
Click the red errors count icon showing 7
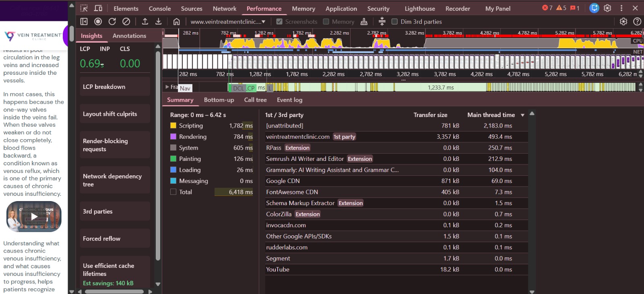547,8
